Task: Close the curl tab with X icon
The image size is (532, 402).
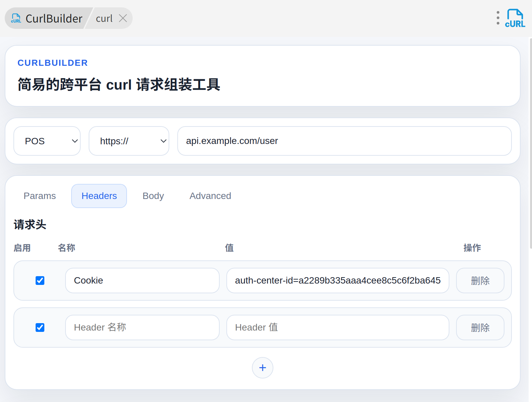Action: coord(123,18)
